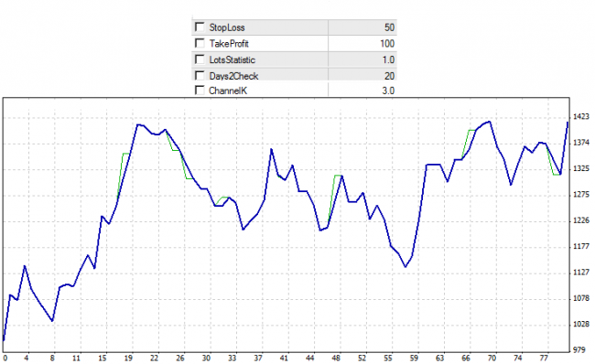Enable the ChannelK checkbox
Viewport: 595px width, 364px height.
tap(200, 91)
